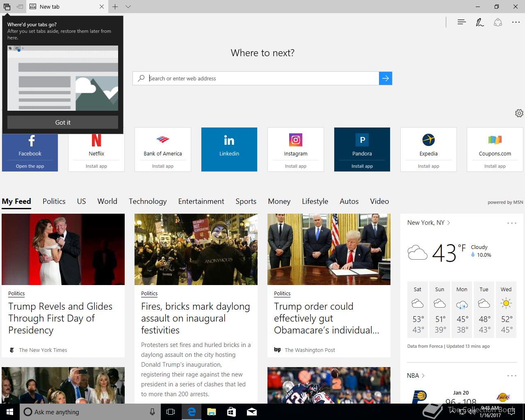Open a new tab with plus icon
The height and width of the screenshot is (420, 525).
pos(115,7)
